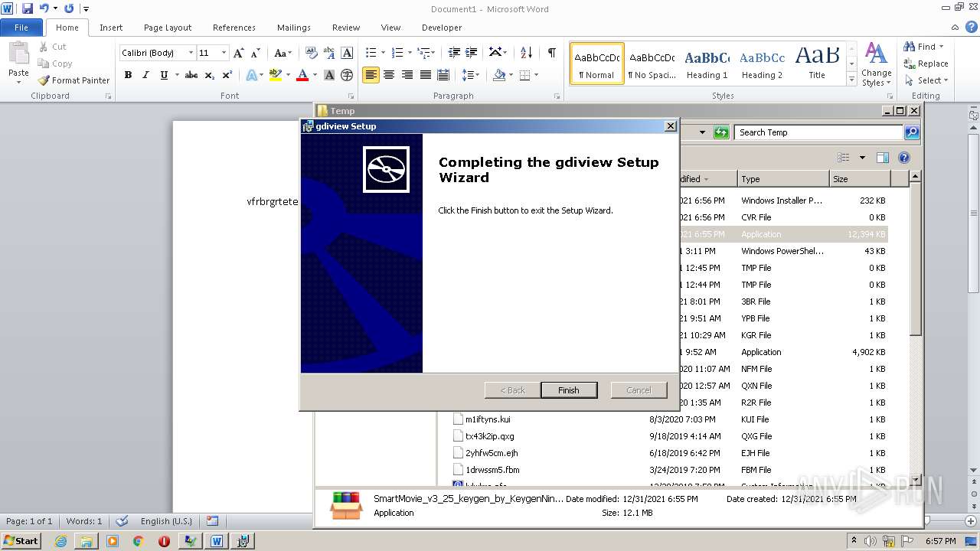Image resolution: width=980 pixels, height=551 pixels.
Task: Click the Shrink Font icon
Action: tap(256, 53)
